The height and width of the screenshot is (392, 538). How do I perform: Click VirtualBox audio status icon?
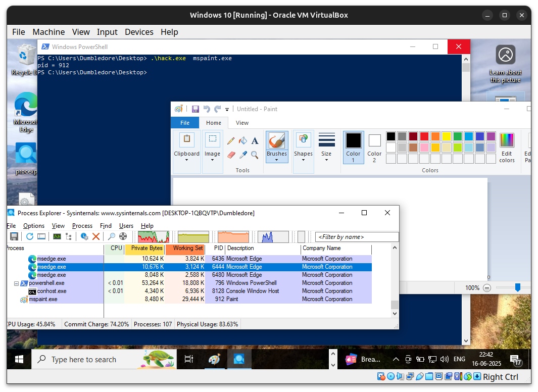click(x=401, y=376)
